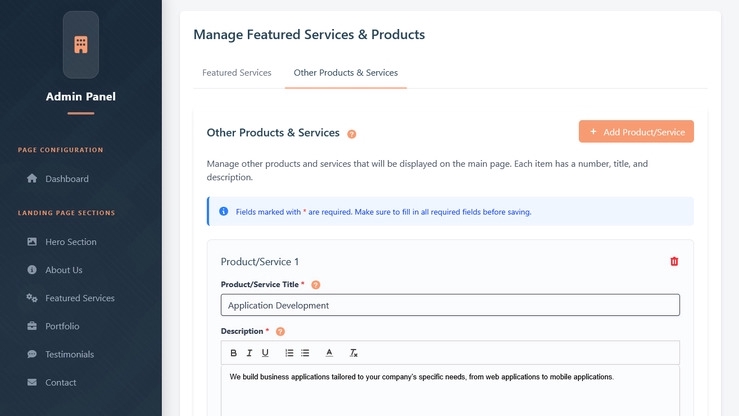739x416 pixels.
Task: Open the Hero Section page
Action: 70,242
